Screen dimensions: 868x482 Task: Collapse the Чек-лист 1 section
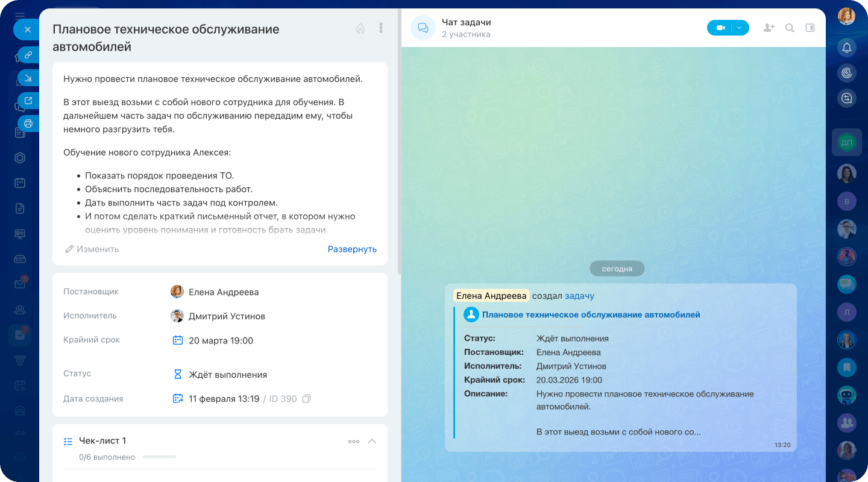373,440
